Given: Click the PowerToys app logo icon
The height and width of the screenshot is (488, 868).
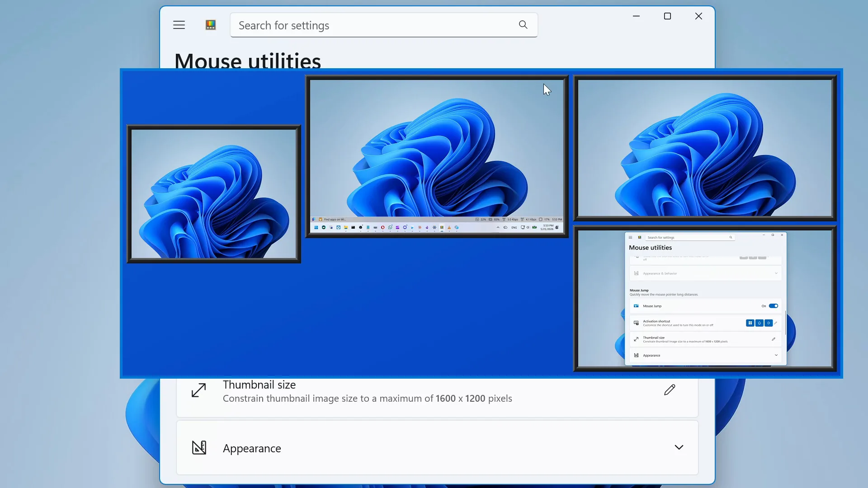Looking at the screenshot, I should (211, 25).
